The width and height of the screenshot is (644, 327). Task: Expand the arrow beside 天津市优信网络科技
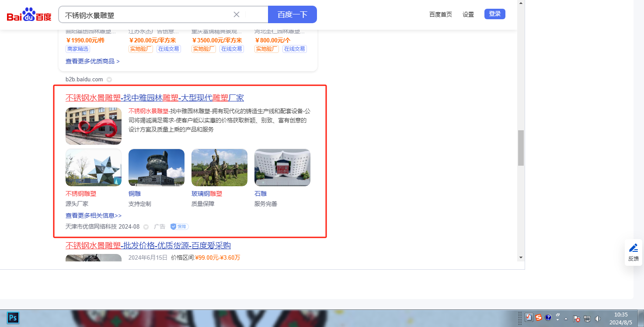(x=146, y=227)
